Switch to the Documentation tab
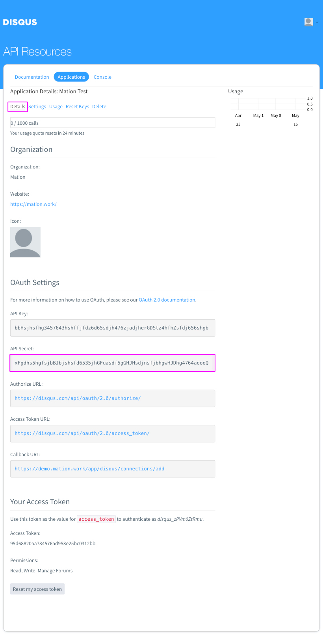The height and width of the screenshot is (644, 323). click(32, 77)
